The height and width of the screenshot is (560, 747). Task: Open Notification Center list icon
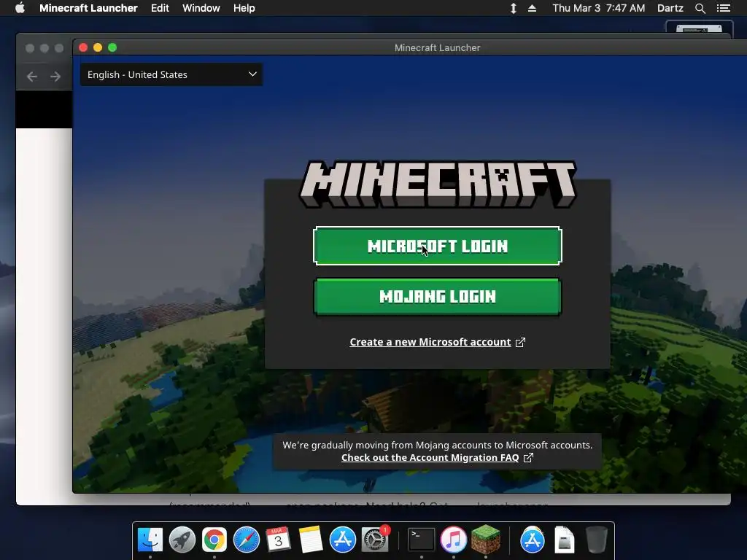click(x=723, y=8)
